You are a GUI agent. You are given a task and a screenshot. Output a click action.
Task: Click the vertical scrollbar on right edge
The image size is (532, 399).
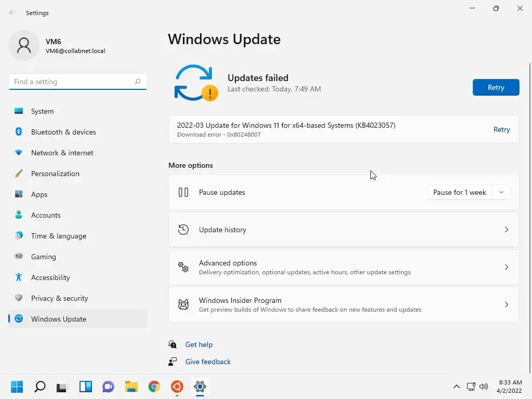(x=529, y=217)
